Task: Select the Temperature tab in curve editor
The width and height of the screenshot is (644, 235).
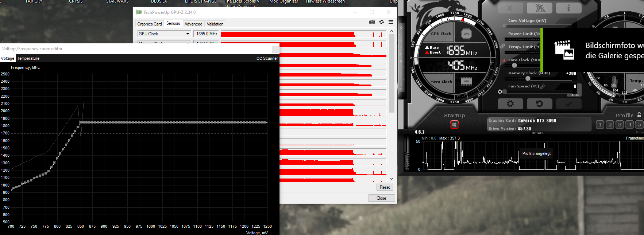Action: pyautogui.click(x=28, y=58)
